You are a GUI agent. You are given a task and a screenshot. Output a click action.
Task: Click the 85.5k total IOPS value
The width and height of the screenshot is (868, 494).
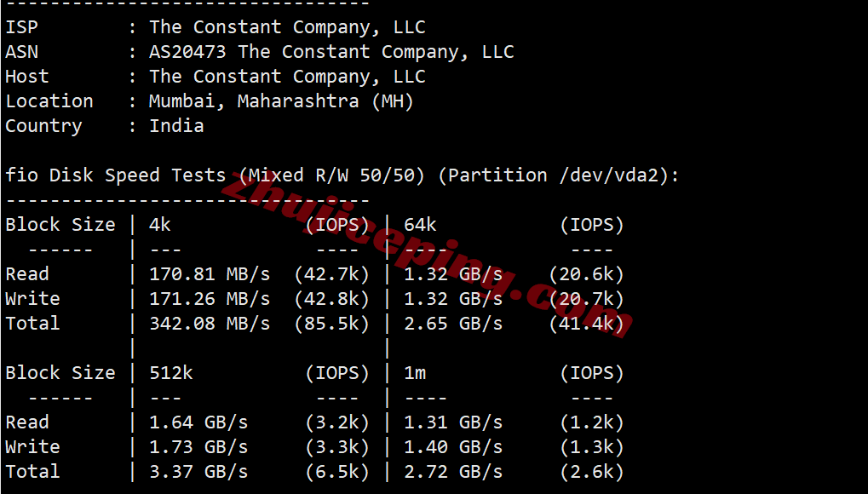tap(331, 324)
